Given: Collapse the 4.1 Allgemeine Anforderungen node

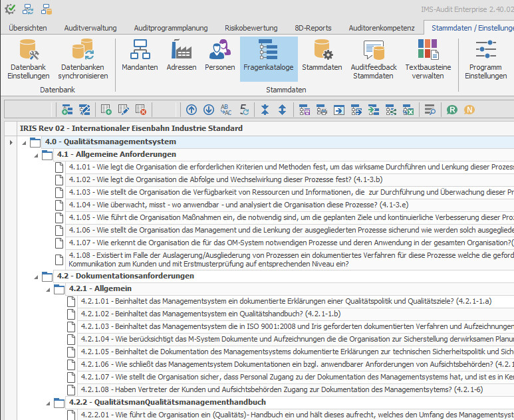Looking at the screenshot, I should tap(36, 156).
